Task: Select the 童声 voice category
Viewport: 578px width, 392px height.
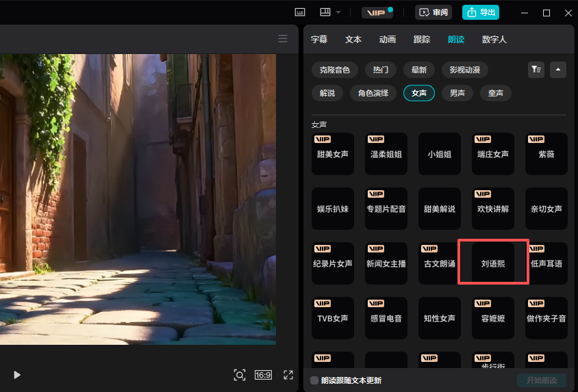Action: click(x=495, y=93)
